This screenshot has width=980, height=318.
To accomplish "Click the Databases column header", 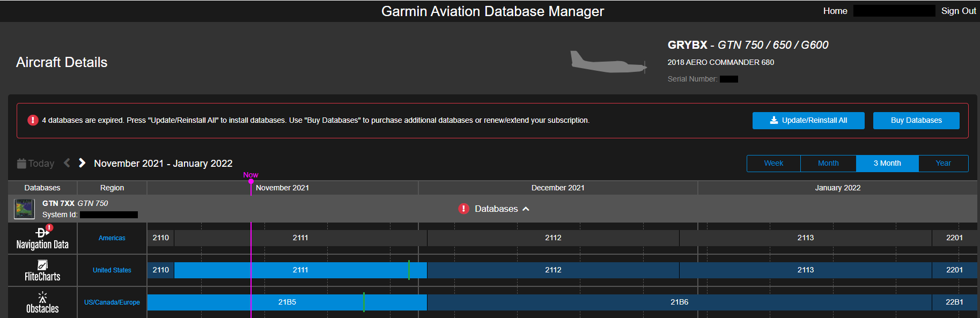I will 42,188.
